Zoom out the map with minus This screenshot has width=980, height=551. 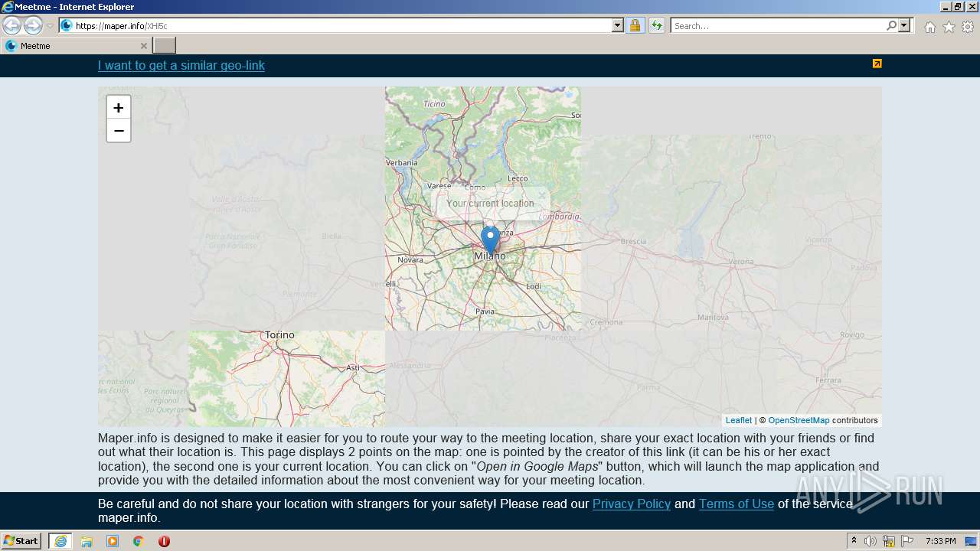(x=119, y=131)
